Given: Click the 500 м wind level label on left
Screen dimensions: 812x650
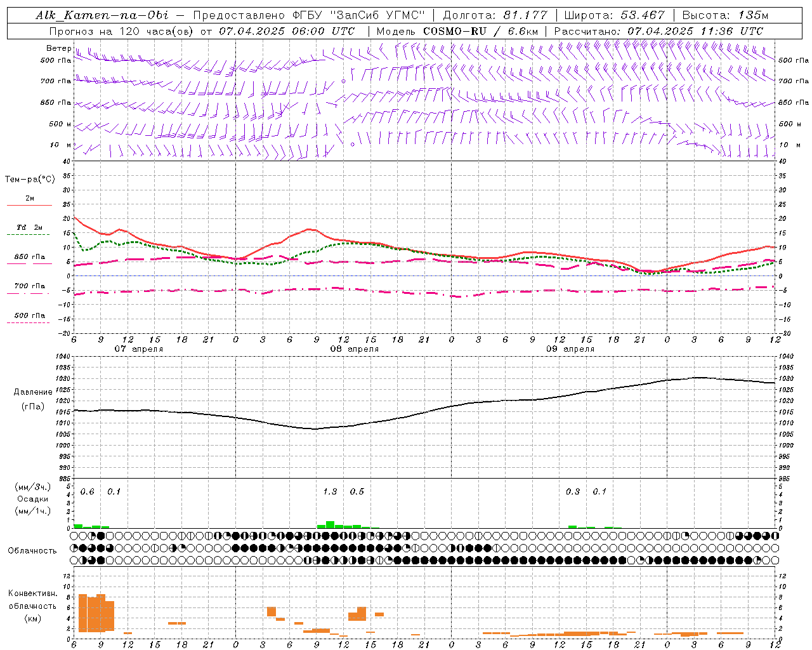Looking at the screenshot, I should (60, 124).
